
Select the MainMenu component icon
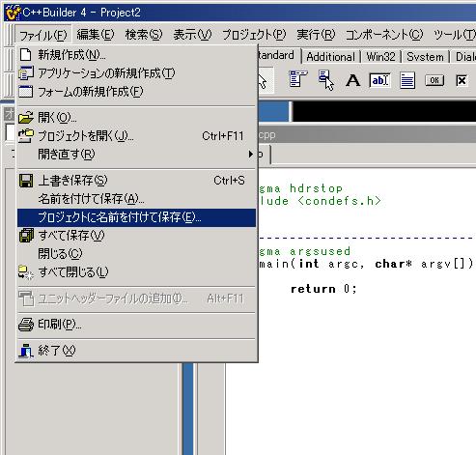(298, 79)
